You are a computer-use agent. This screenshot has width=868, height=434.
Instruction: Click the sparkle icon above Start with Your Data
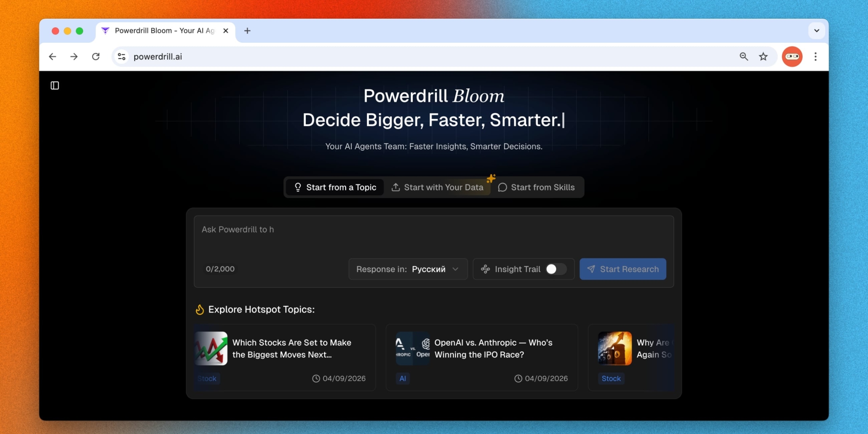(491, 178)
